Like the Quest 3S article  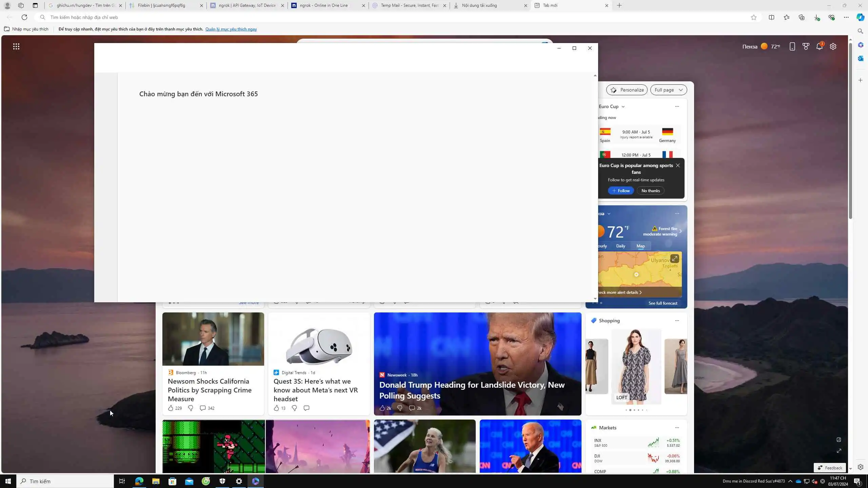click(x=276, y=408)
